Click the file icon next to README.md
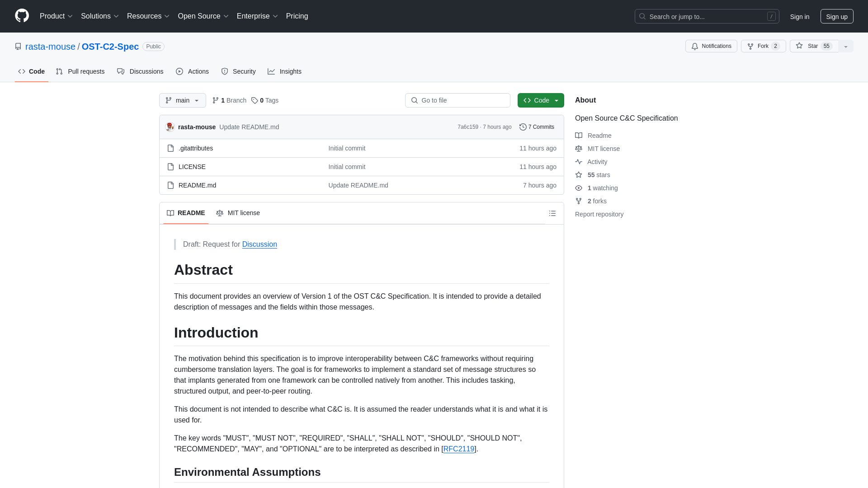The width and height of the screenshot is (868, 488). (170, 185)
